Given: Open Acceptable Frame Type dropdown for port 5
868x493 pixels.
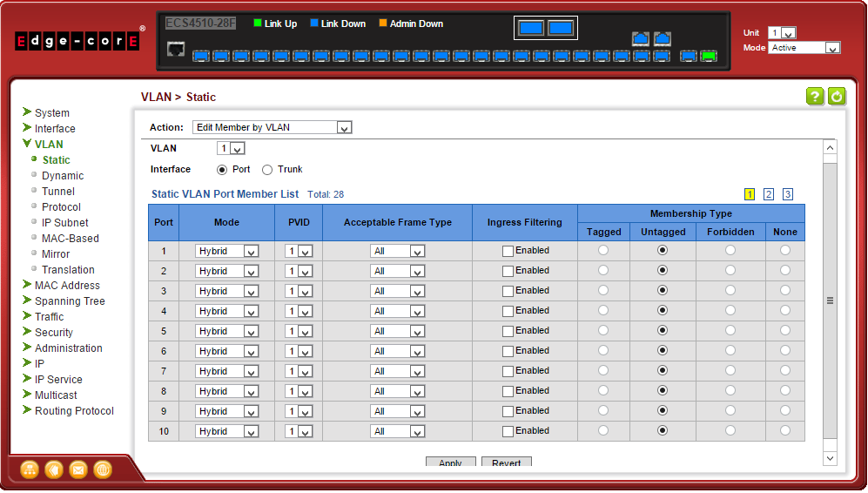Looking at the screenshot, I should pyautogui.click(x=398, y=331).
